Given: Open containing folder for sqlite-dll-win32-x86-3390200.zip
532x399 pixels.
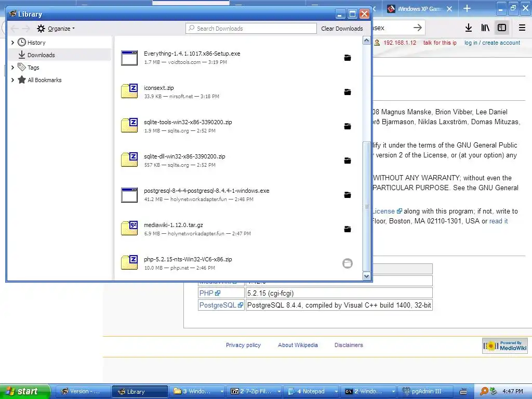Looking at the screenshot, I should pos(348,161).
